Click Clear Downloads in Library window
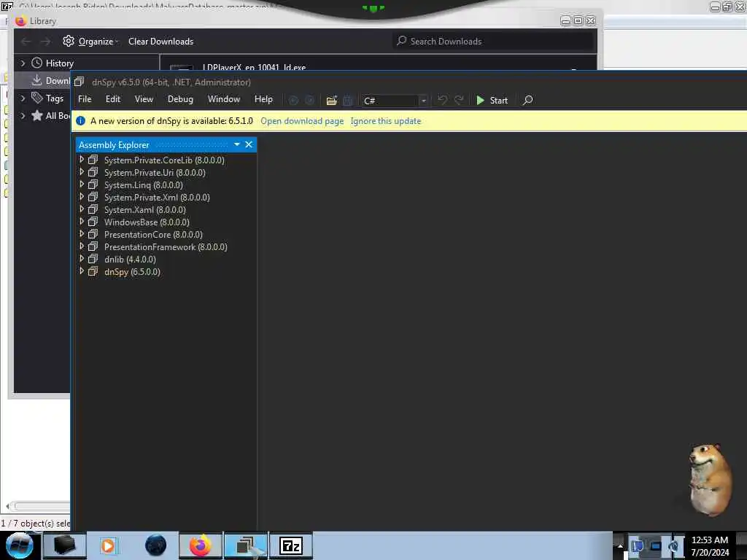The width and height of the screenshot is (747, 560). [x=161, y=42]
